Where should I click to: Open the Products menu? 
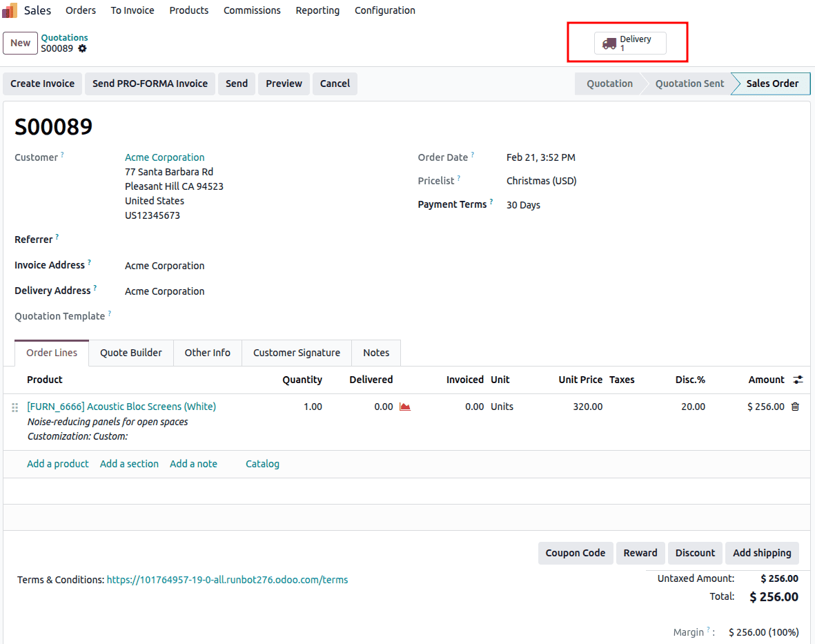point(188,10)
